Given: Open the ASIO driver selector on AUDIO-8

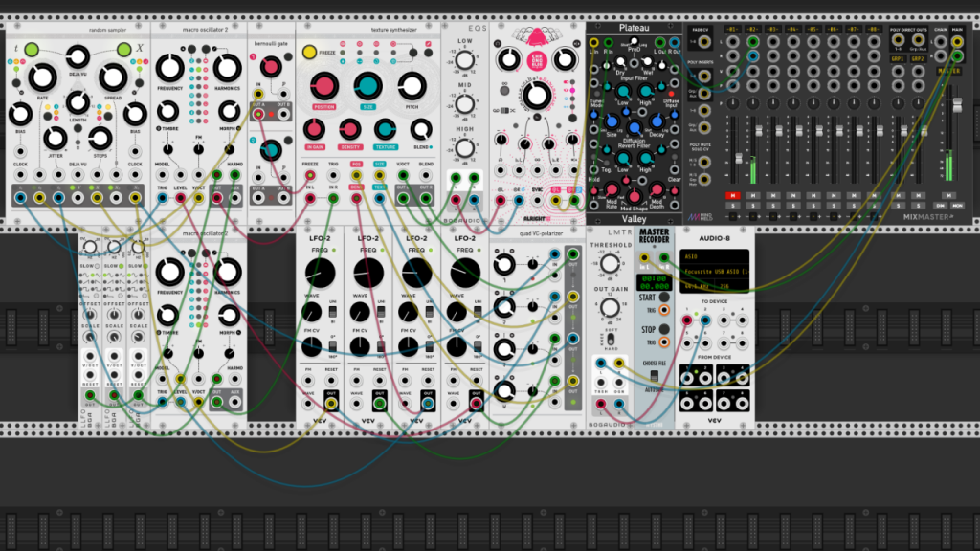Looking at the screenshot, I should click(x=714, y=256).
